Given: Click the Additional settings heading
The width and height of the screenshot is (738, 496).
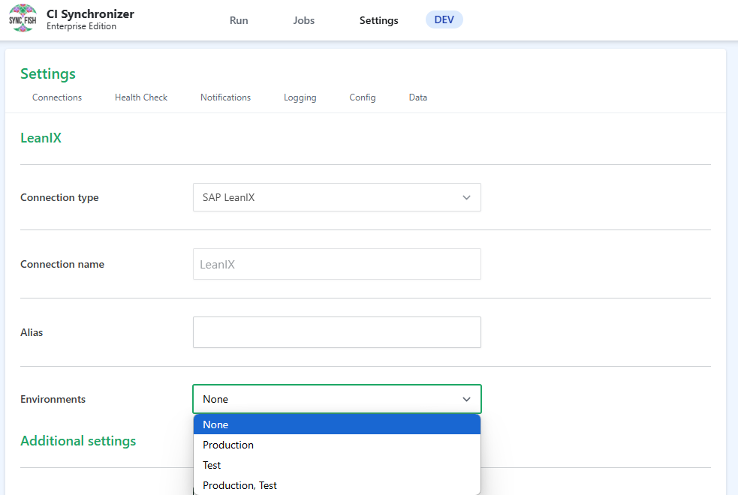Looking at the screenshot, I should coord(78,441).
